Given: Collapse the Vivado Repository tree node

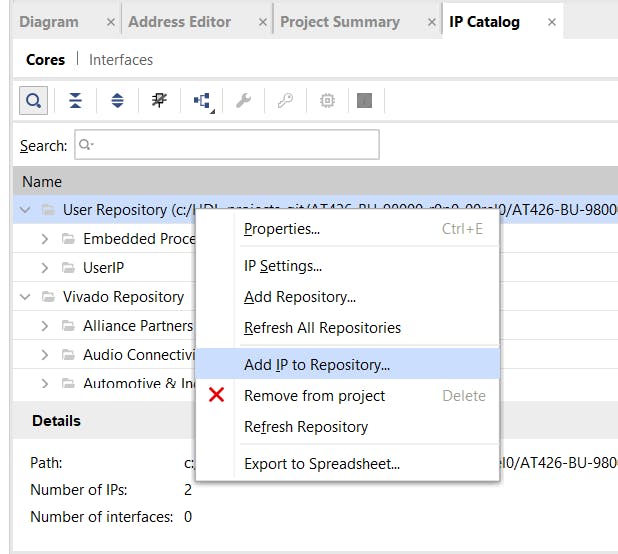Looking at the screenshot, I should (25, 297).
